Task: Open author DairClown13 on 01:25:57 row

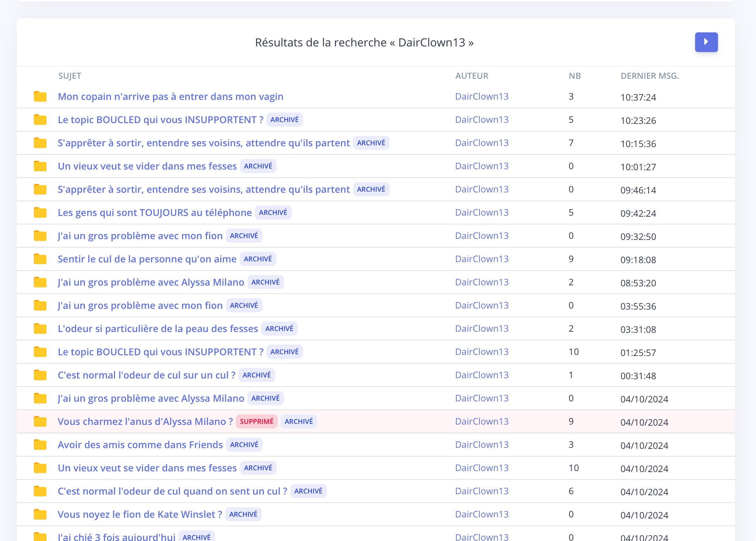Action: 482,352
